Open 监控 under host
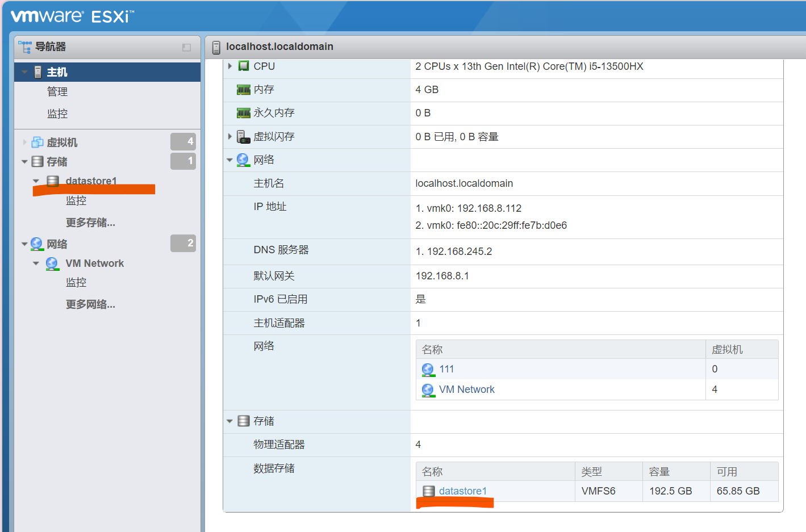 point(57,114)
